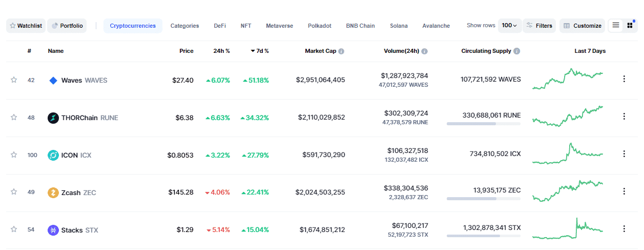The image size is (644, 250).
Task: Toggle the watchlist star for ICON
Action: 14,155
